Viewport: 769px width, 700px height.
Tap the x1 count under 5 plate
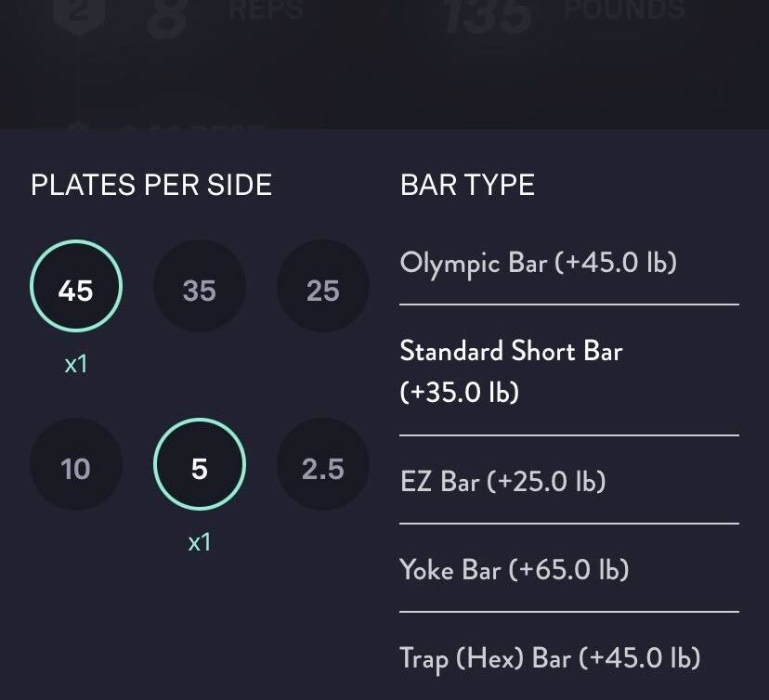click(199, 542)
